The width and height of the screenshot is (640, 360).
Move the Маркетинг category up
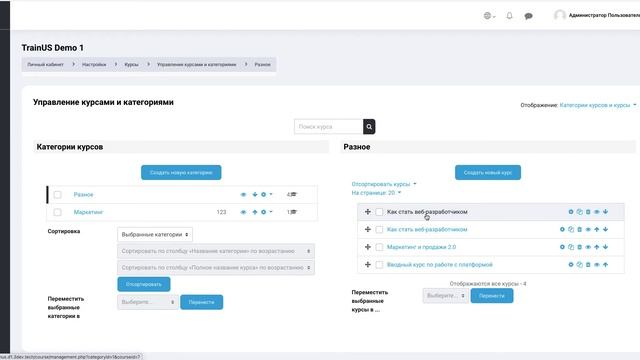pyautogui.click(x=255, y=212)
